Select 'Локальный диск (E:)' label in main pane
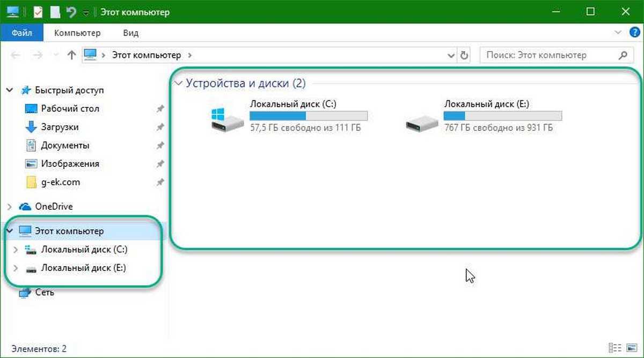Image resolution: width=644 pixels, height=358 pixels. pyautogui.click(x=487, y=104)
